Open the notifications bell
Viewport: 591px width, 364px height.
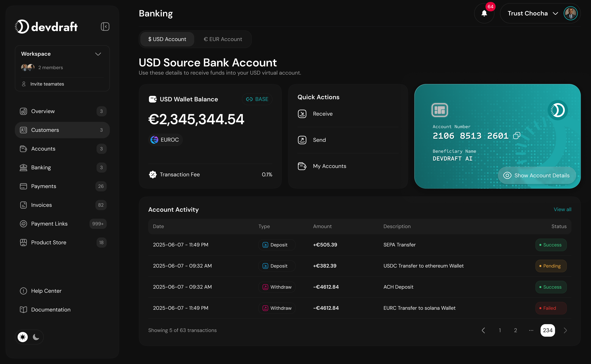tap(484, 13)
